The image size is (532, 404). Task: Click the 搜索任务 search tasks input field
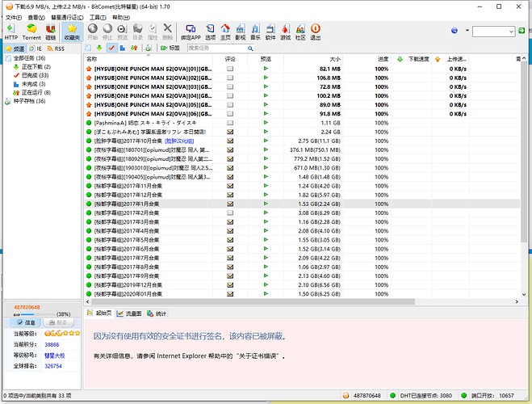coord(217,48)
